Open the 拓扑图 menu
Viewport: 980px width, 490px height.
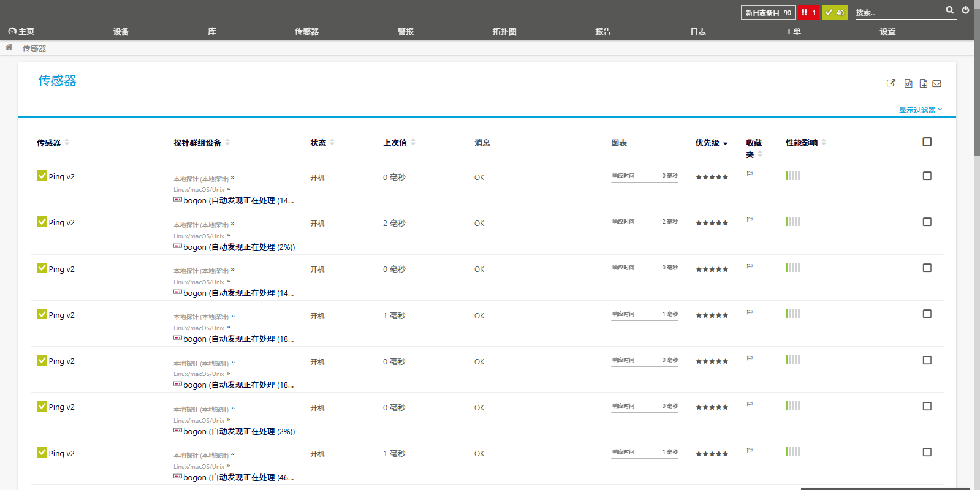pos(504,31)
